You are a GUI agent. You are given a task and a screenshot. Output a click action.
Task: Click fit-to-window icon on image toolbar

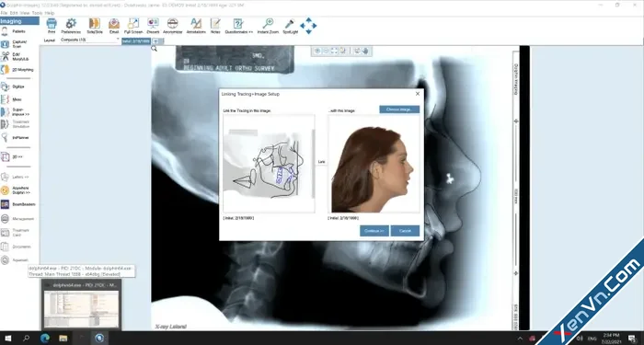pos(334,51)
